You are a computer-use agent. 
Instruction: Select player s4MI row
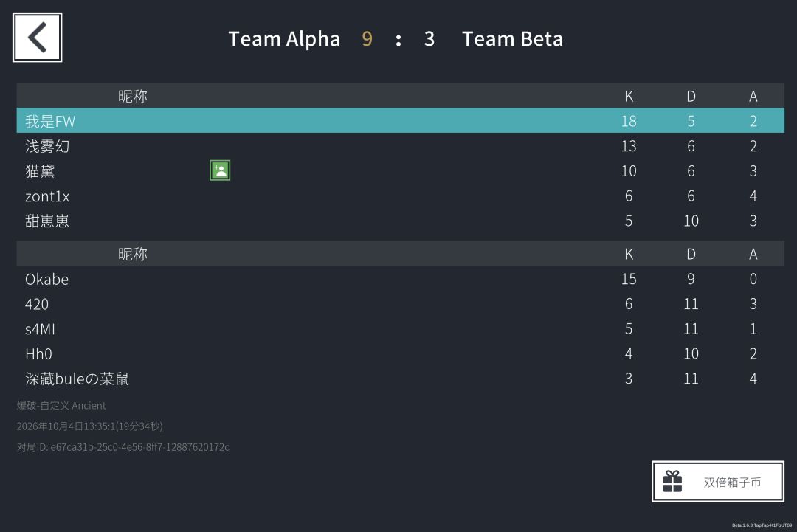tap(400, 329)
